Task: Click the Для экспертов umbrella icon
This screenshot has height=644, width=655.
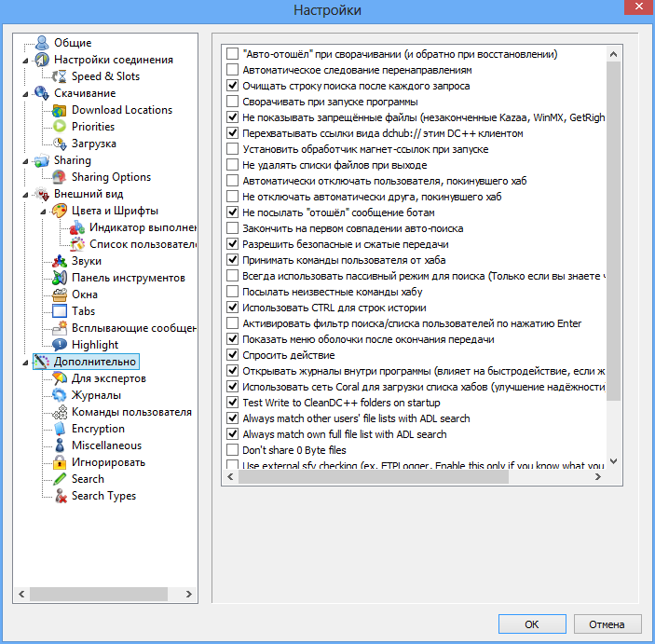Action: (x=60, y=378)
